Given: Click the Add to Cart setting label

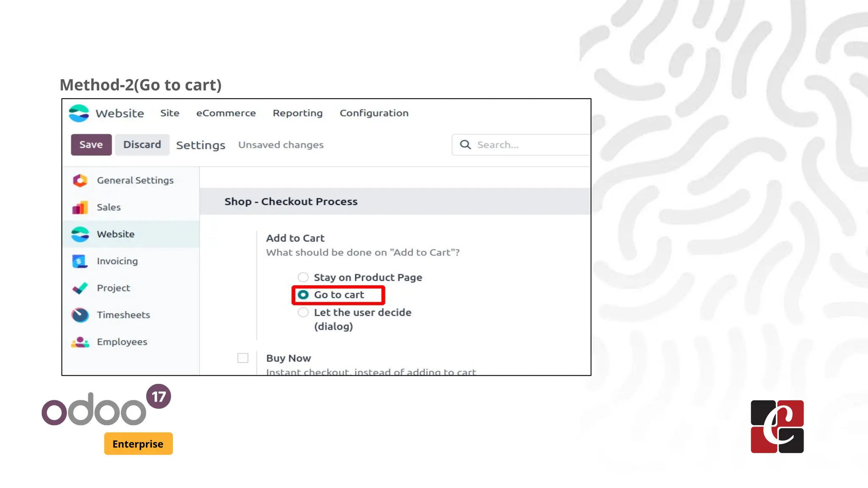Looking at the screenshot, I should 295,238.
